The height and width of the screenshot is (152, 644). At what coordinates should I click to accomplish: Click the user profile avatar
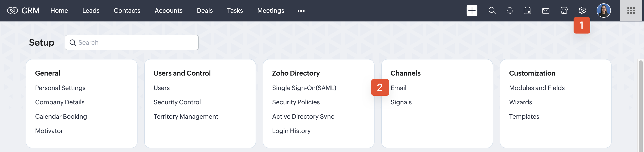point(604,11)
